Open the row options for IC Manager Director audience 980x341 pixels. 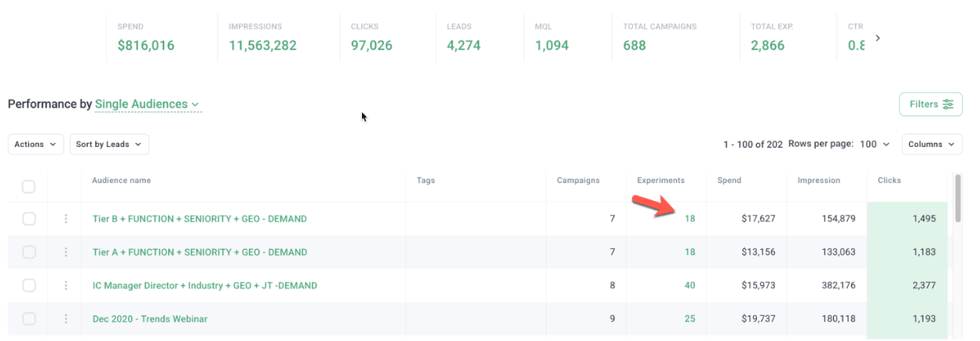(x=66, y=285)
